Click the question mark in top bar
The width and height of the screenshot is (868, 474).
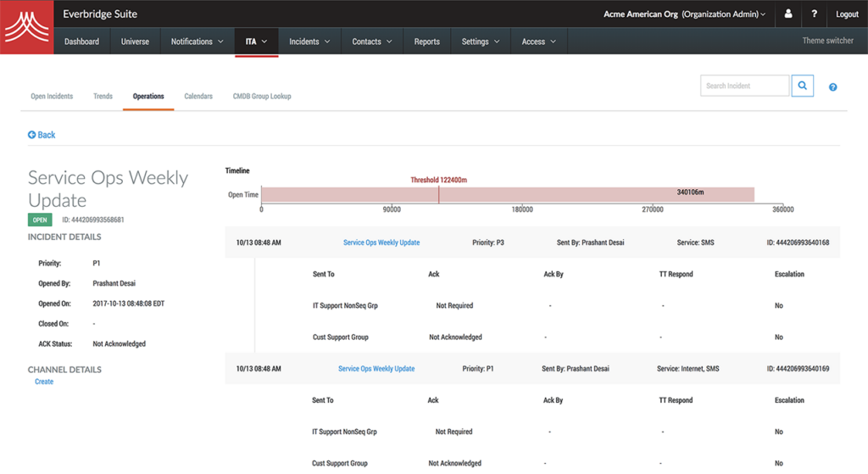(x=814, y=14)
